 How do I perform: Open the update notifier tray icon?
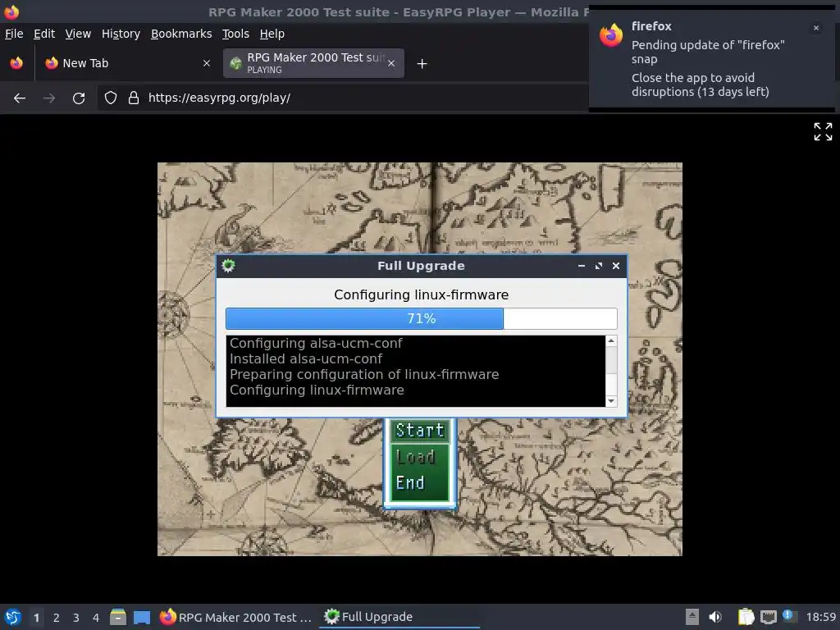[788, 616]
